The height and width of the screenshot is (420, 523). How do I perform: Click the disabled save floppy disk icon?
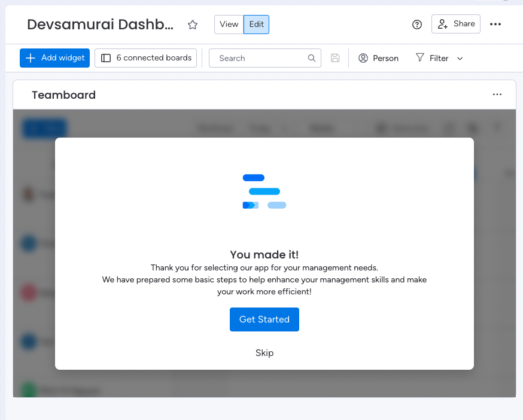[335, 58]
